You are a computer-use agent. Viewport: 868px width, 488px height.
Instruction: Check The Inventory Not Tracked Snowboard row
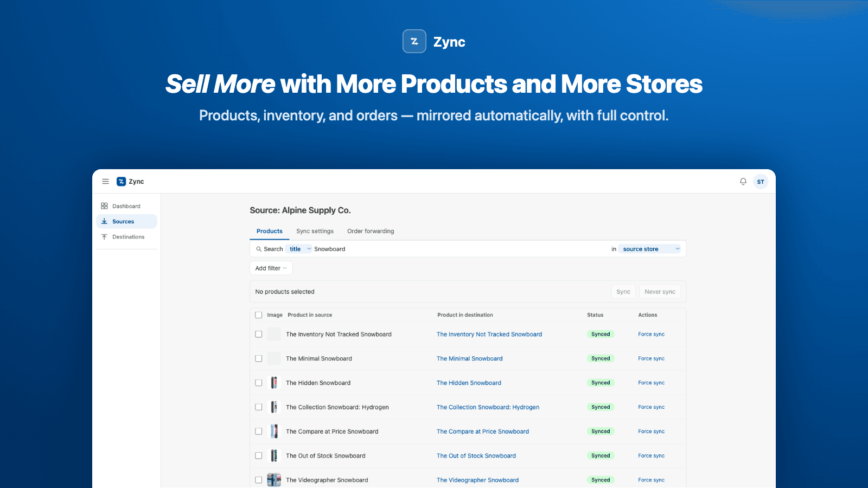point(259,335)
